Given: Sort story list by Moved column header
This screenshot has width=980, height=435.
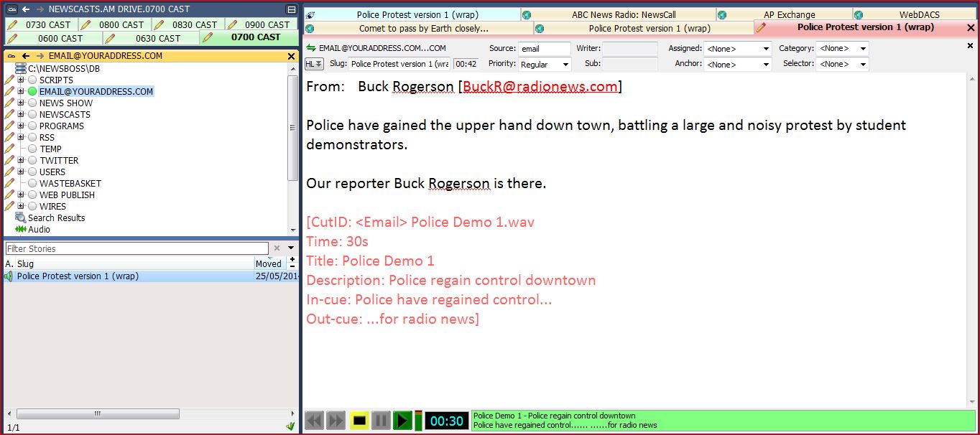Looking at the screenshot, I should pyautogui.click(x=269, y=263).
